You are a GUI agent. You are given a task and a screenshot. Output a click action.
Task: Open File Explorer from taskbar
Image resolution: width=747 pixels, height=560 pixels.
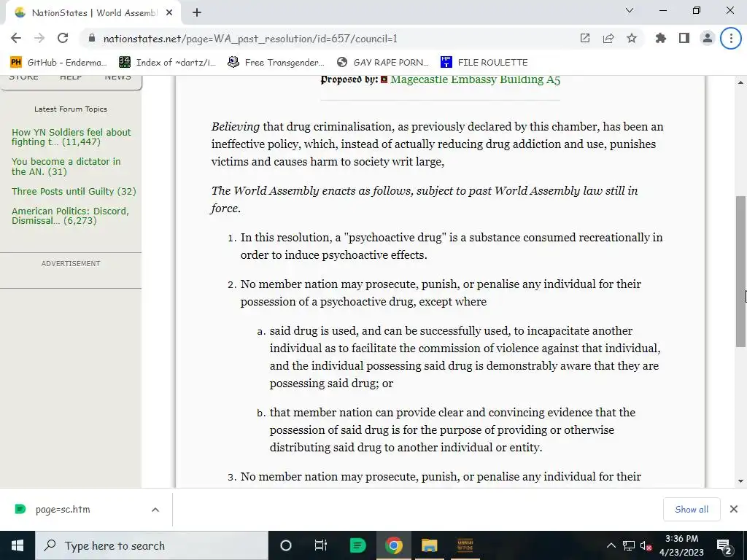coord(429,545)
